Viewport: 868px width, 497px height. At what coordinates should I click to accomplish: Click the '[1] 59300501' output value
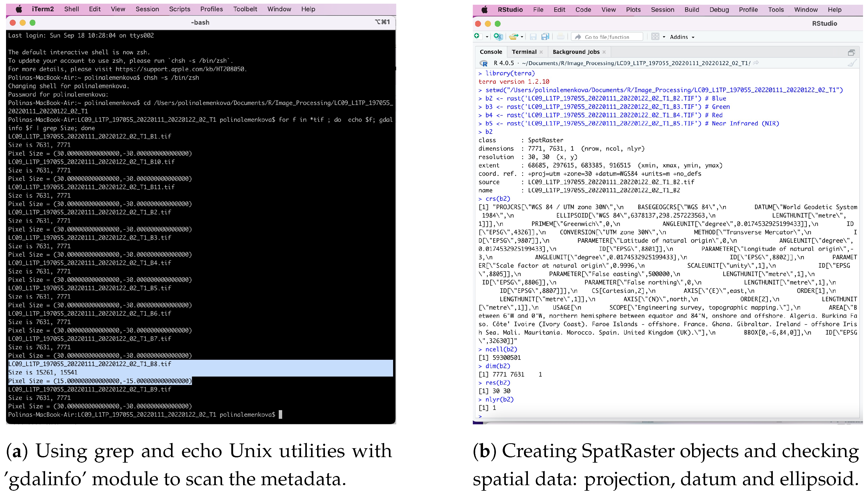tap(500, 358)
